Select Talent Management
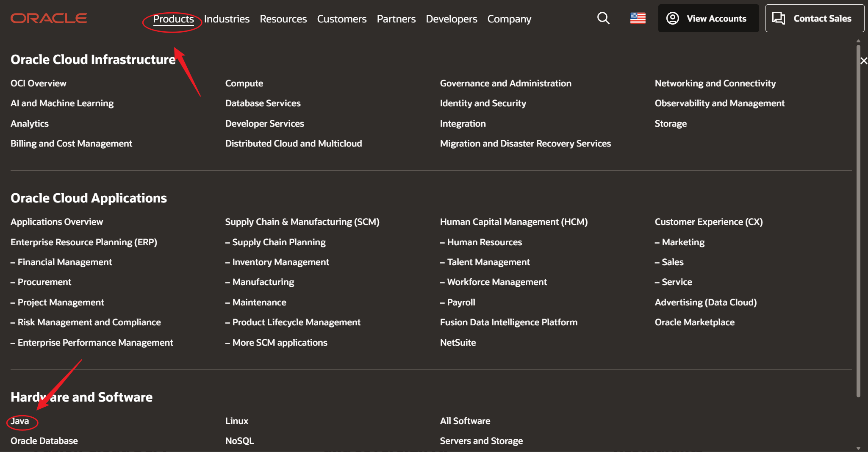868x452 pixels. click(x=485, y=262)
